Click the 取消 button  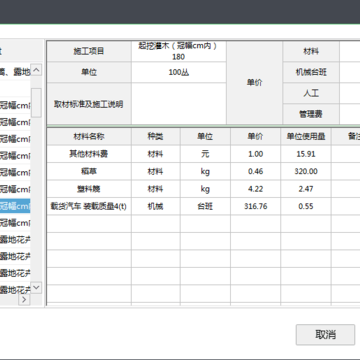pos(325,334)
